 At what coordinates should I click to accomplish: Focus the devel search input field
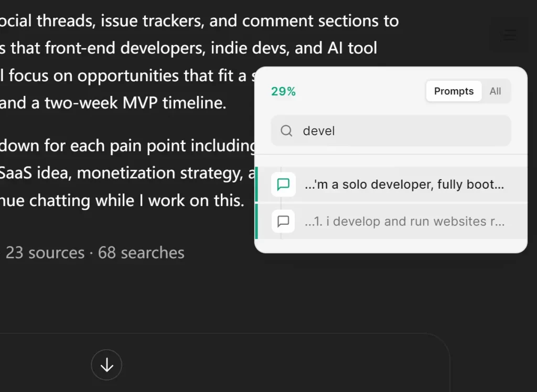[391, 130]
